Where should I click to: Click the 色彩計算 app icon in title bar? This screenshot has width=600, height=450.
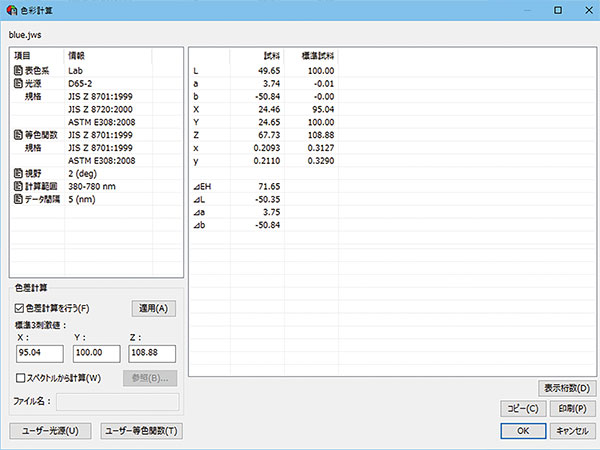click(12, 10)
